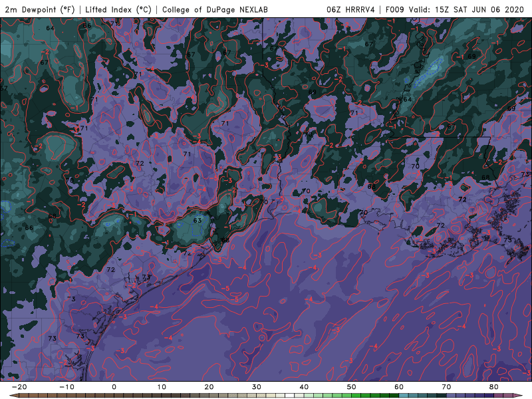Click the '2m Dewpoint (°F)' title text
532x399 pixels.
point(40,10)
